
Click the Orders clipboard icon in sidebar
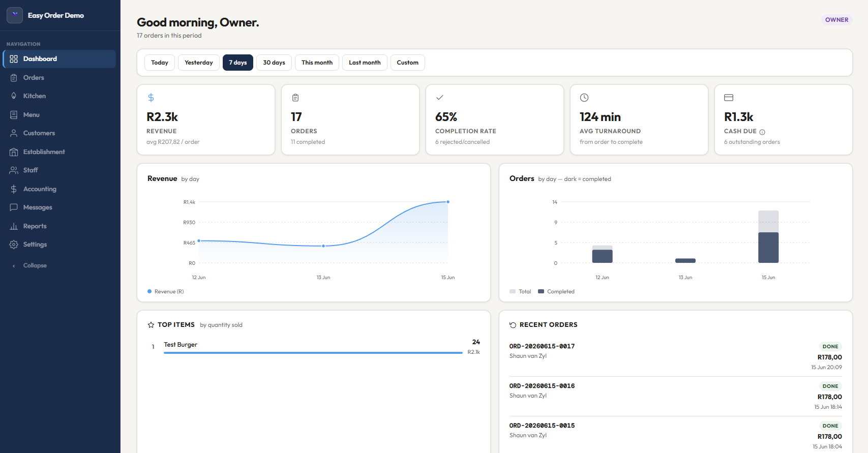[x=14, y=78]
